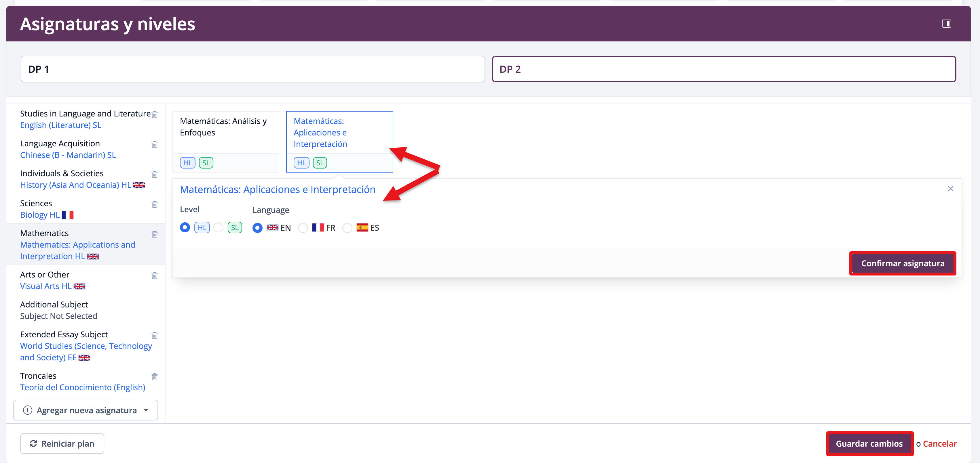
Task: Choose FR language radio option
Action: click(303, 228)
